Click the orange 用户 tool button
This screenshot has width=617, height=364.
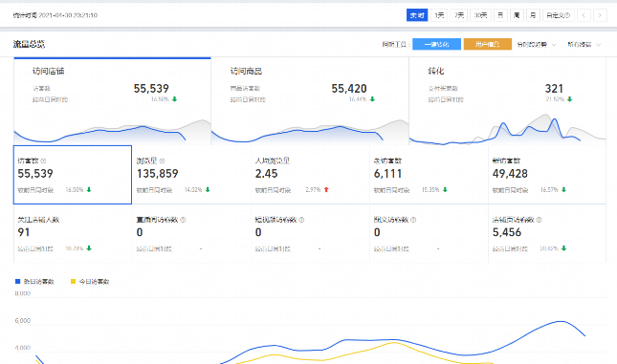tap(488, 44)
